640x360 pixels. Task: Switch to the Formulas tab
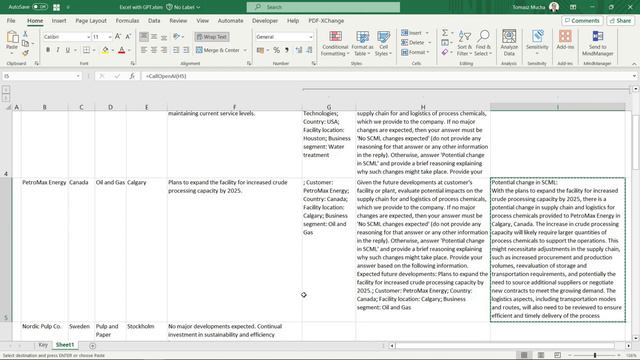tap(127, 20)
